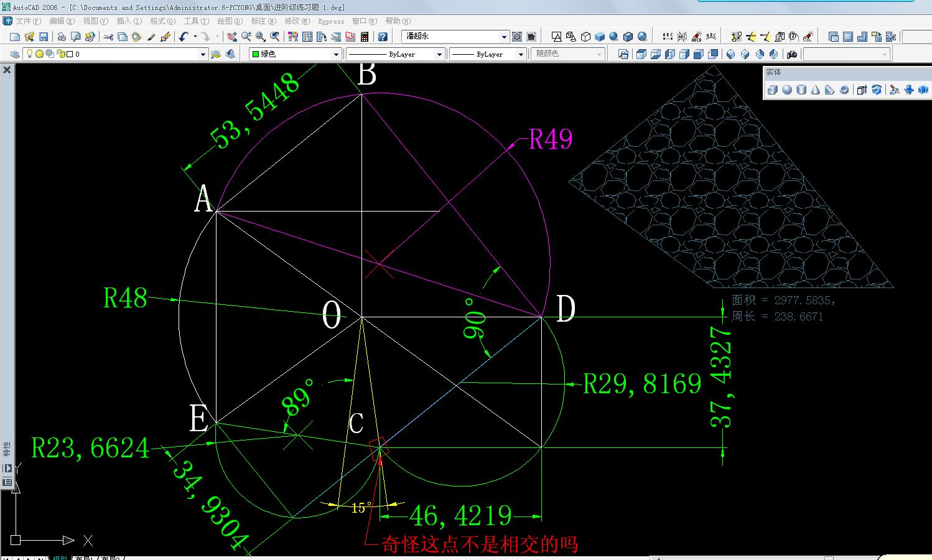Select the Box tool in 实体 toolbar
Viewport: 932px width, 560px height.
click(773, 90)
